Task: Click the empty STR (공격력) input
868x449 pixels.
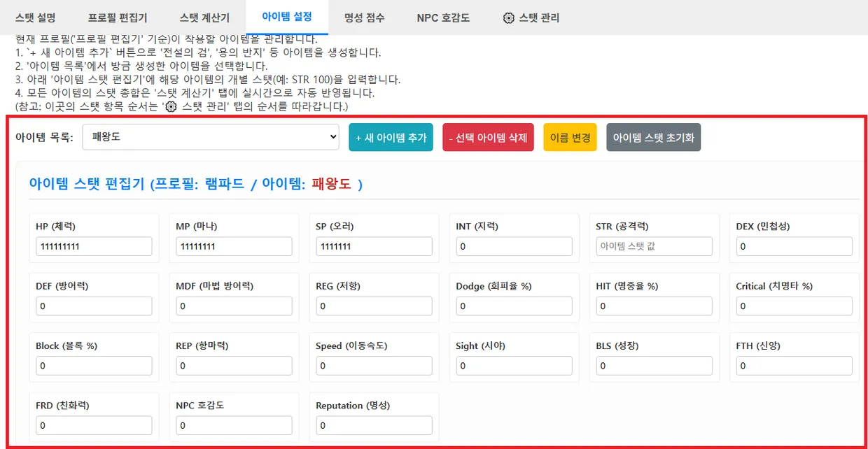Action: pyautogui.click(x=654, y=246)
